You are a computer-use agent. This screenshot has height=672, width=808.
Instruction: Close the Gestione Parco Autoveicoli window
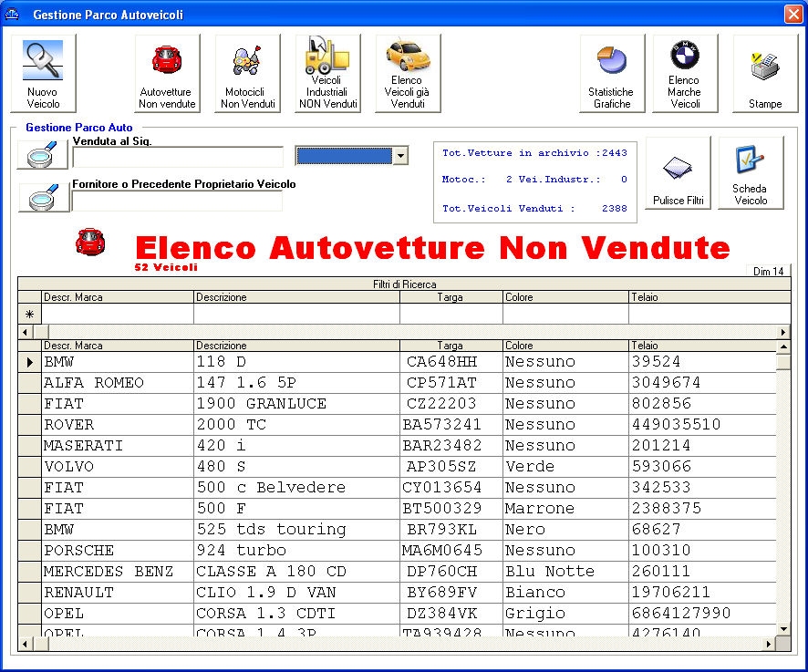click(793, 14)
